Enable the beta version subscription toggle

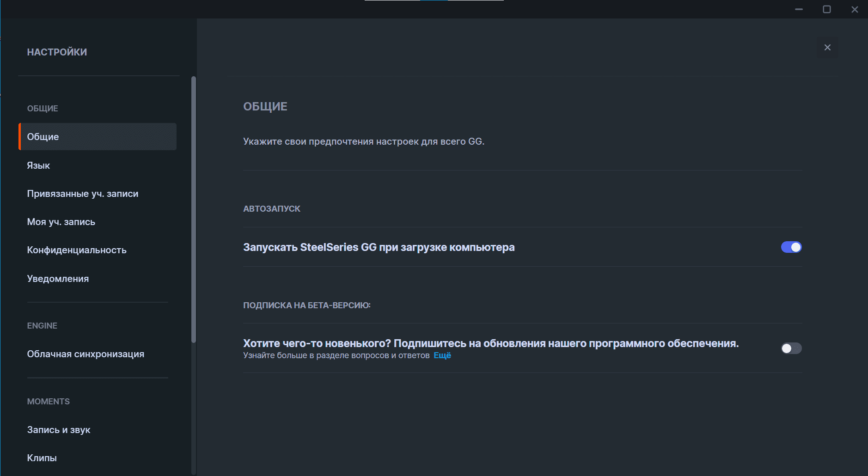(791, 348)
